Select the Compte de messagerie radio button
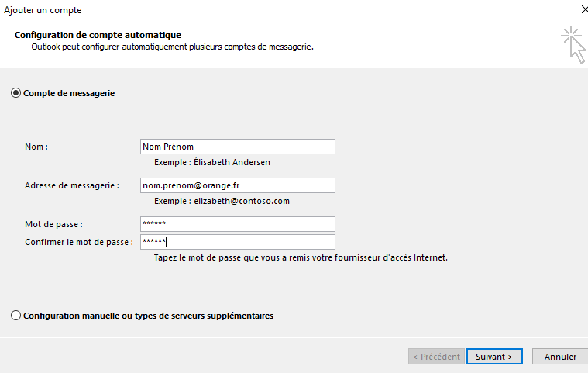The height and width of the screenshot is (373, 588). [16, 93]
